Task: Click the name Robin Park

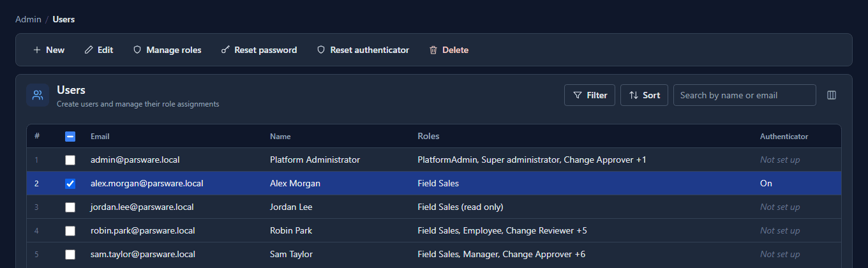Action: coord(291,231)
